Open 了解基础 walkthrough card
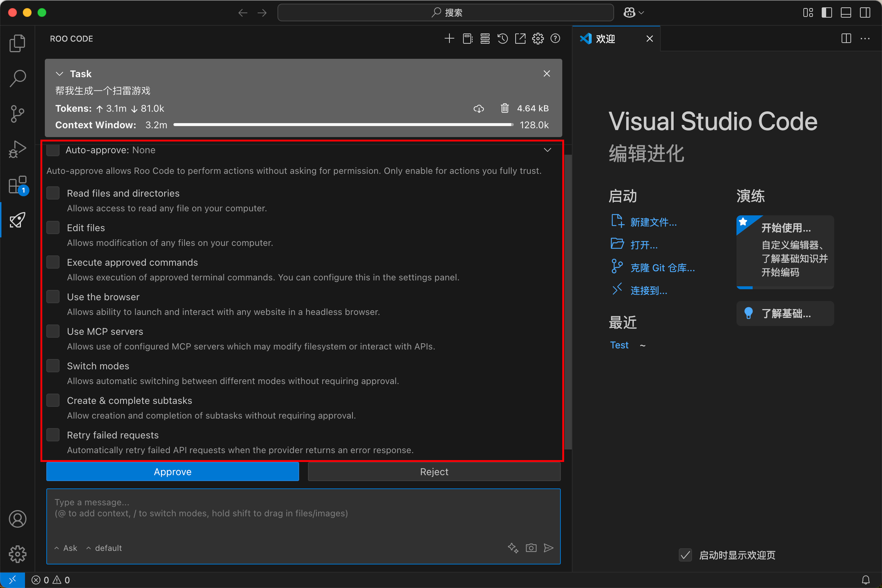The image size is (882, 588). 785,313
